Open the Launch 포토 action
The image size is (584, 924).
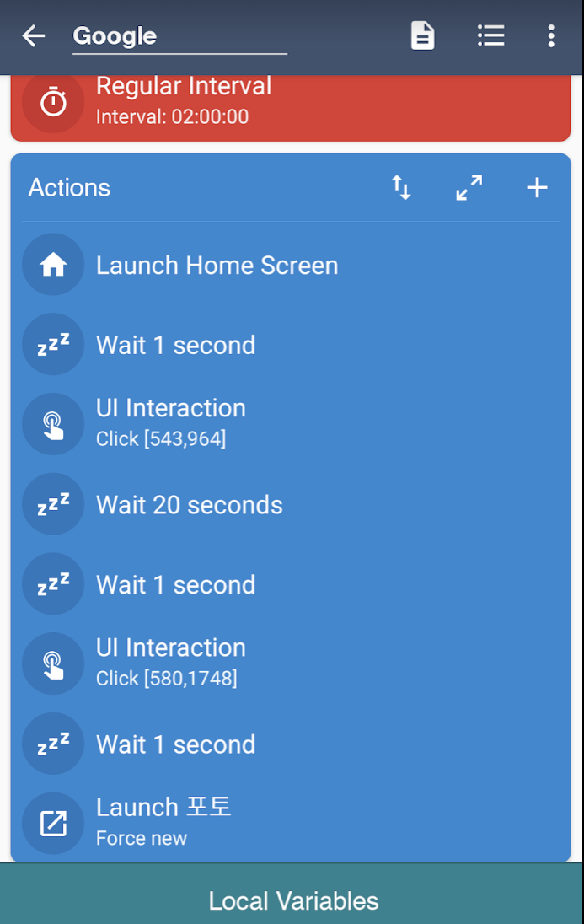[291, 822]
